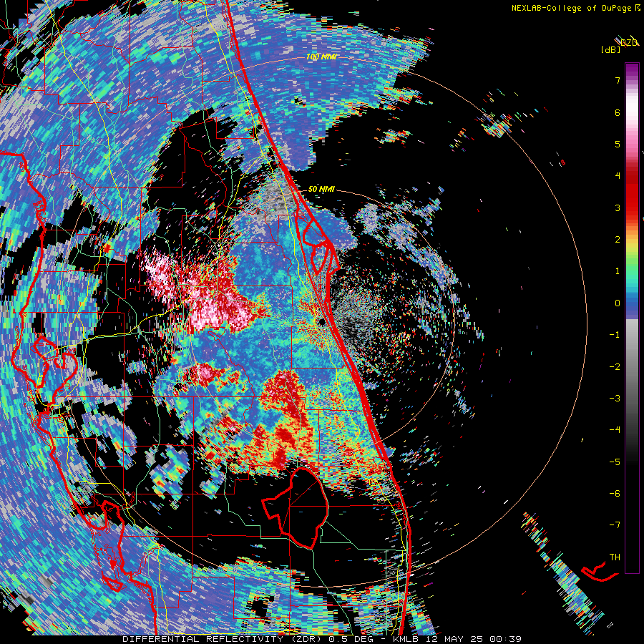Select the -2 value on color scale
Image resolution: width=644 pixels, height=644 pixels.
click(615, 366)
